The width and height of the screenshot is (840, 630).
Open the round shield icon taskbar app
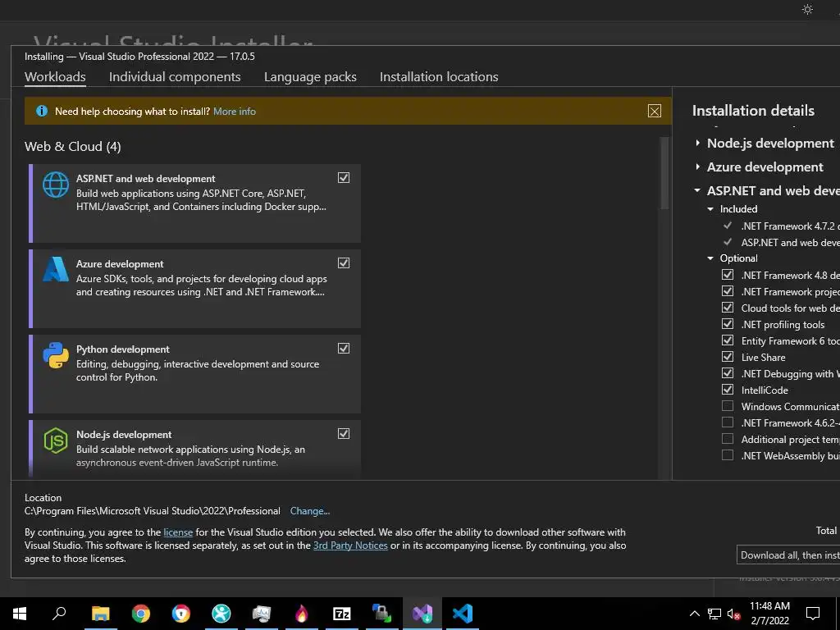click(x=181, y=614)
